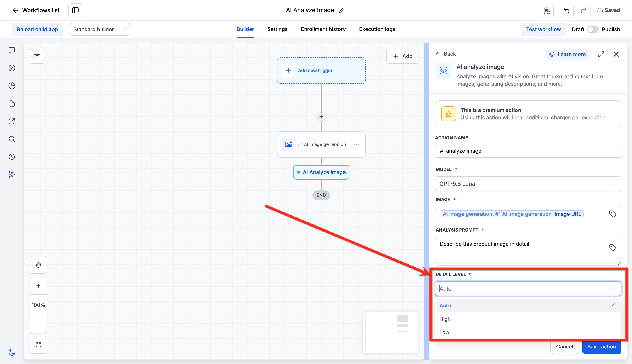Click the fit-to-screen icon
This screenshot has width=632, height=364.
coord(38,345)
